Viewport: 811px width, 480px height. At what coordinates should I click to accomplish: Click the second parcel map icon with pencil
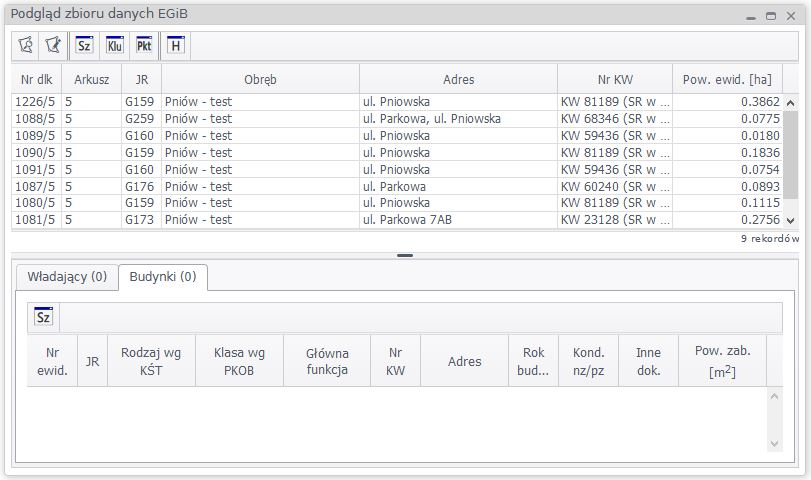[53, 45]
